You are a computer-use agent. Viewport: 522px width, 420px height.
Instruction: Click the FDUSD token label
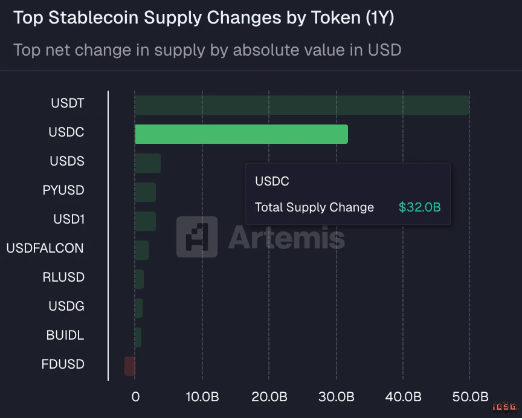click(63, 364)
